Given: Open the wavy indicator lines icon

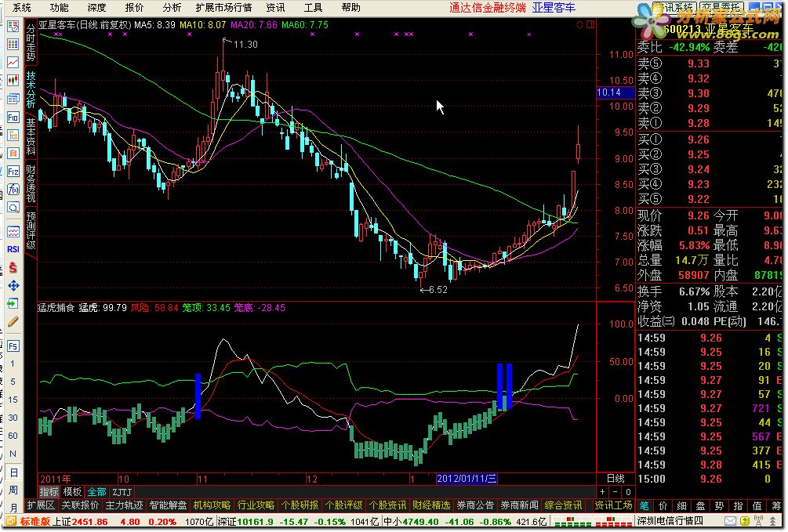Looking at the screenshot, I should tap(13, 232).
